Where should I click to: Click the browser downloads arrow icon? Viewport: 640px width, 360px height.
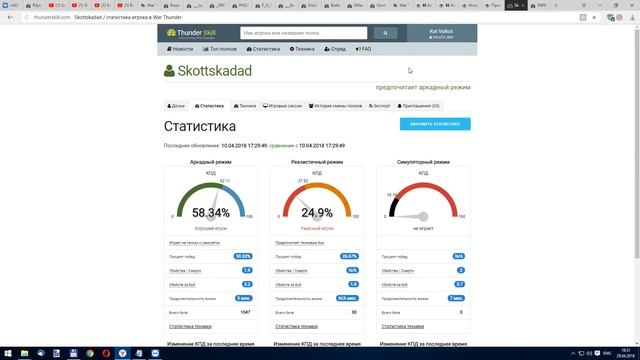point(632,17)
